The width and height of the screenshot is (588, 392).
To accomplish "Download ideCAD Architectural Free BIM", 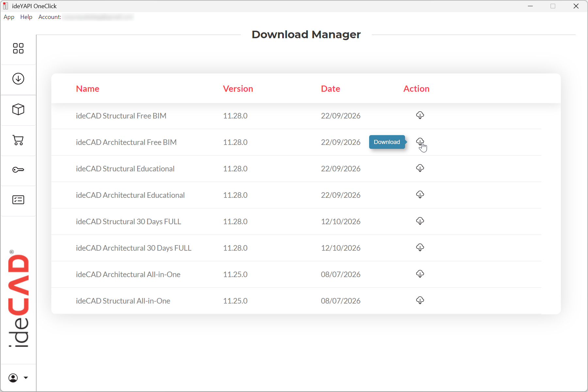I will (420, 142).
